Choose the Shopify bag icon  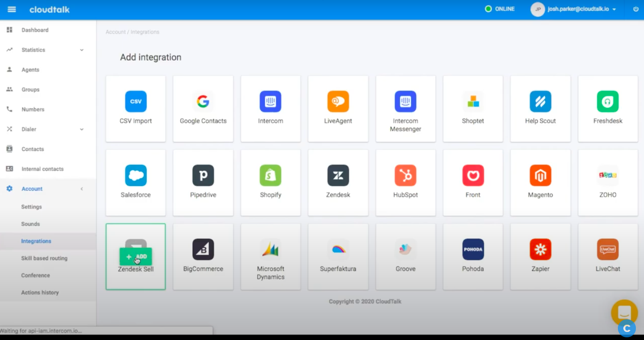[x=271, y=175]
